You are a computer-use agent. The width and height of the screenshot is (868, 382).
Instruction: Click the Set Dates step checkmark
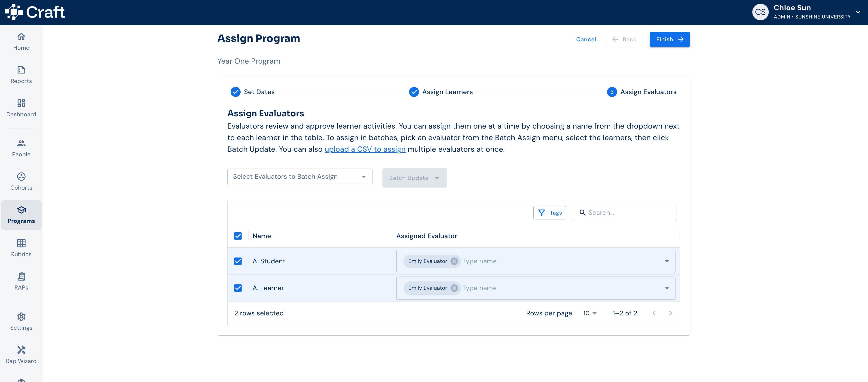[235, 92]
